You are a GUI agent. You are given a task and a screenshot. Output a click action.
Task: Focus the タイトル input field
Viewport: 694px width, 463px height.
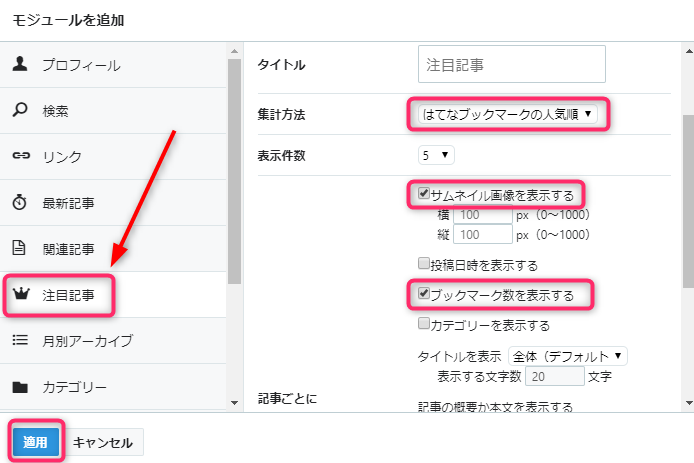pos(512,64)
